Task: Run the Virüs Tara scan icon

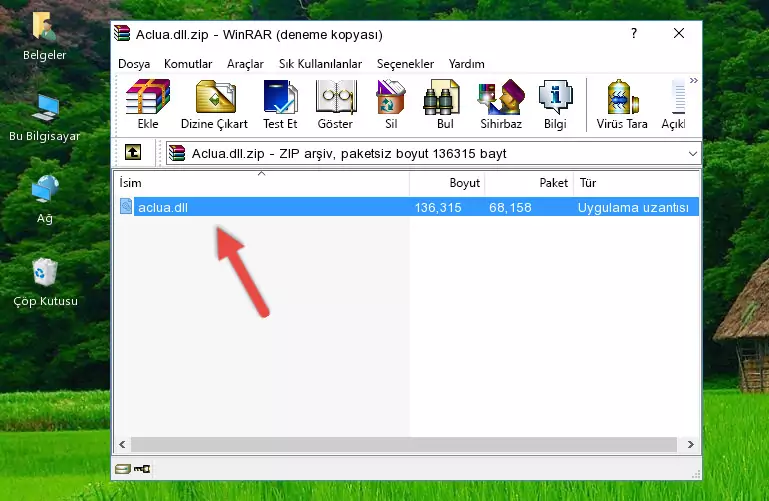Action: click(622, 104)
